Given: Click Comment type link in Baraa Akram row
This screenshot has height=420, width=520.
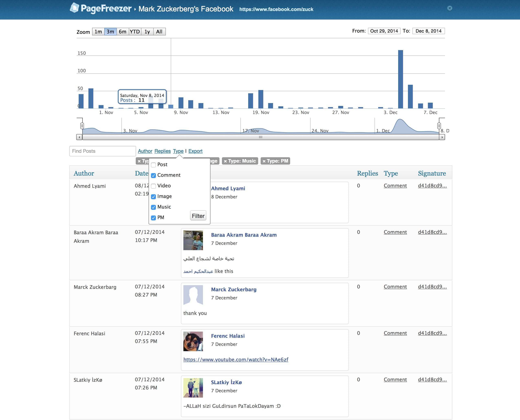Looking at the screenshot, I should [395, 232].
